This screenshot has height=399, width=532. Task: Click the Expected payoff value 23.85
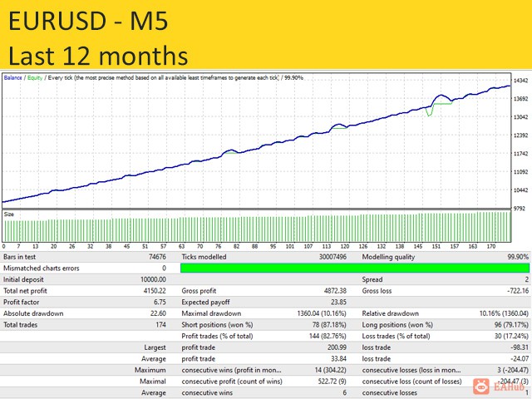[x=338, y=302]
